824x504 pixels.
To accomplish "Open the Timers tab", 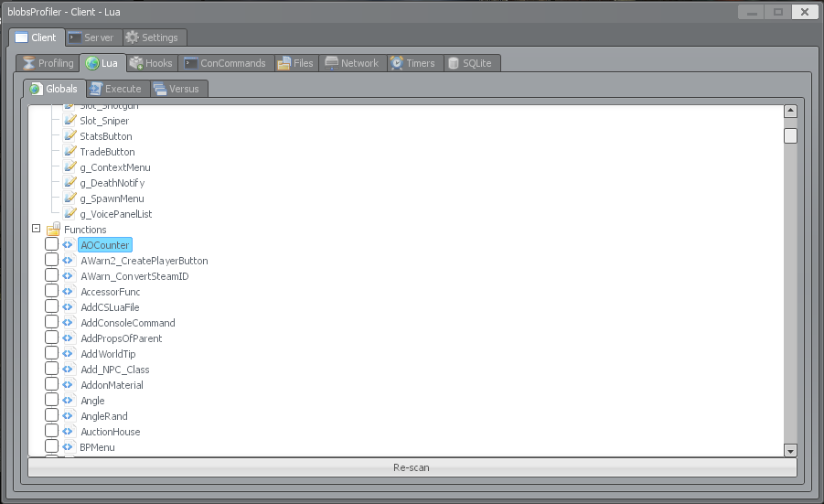I will point(414,63).
